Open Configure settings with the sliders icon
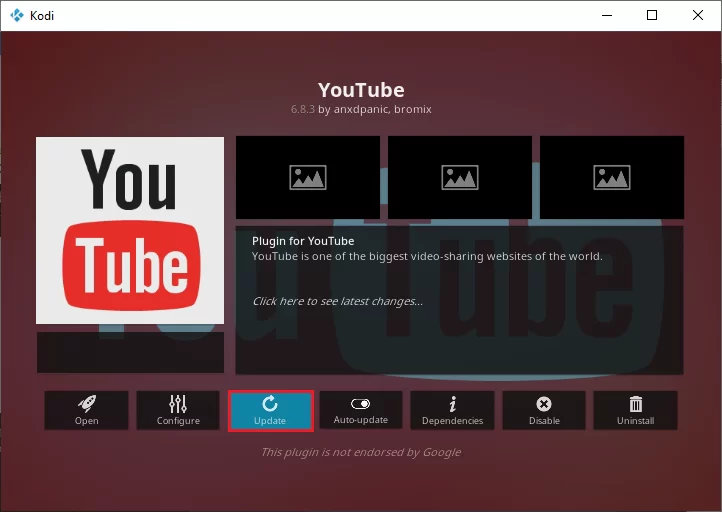 click(178, 404)
